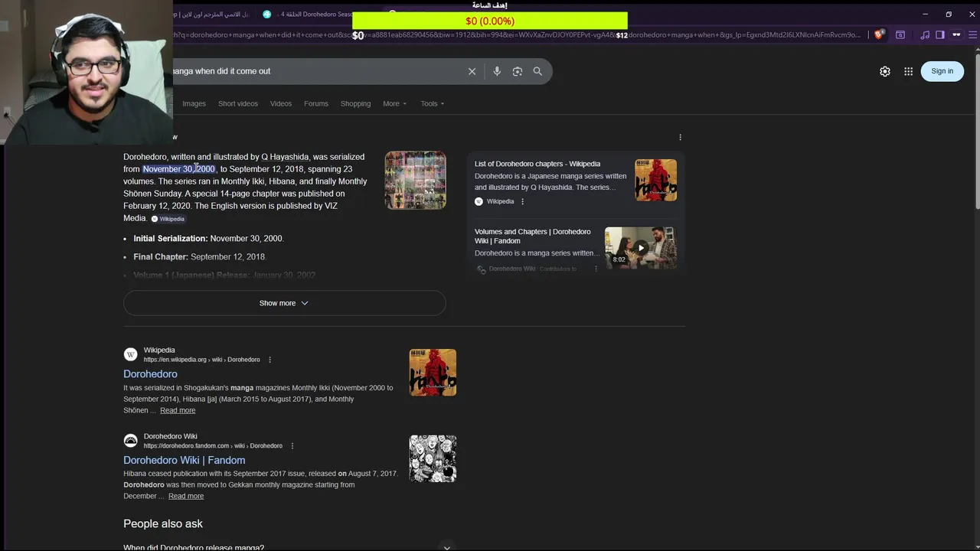Clear the search query with the X icon
This screenshot has height=551, width=980.
tap(472, 71)
